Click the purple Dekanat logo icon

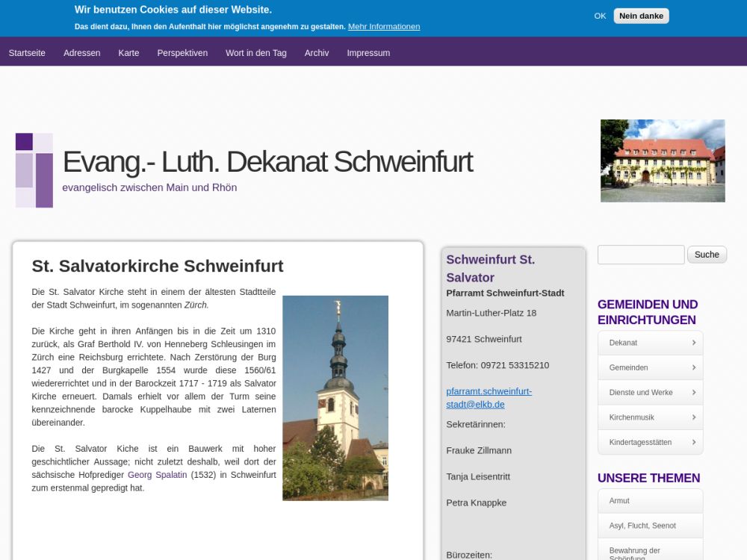(34, 170)
